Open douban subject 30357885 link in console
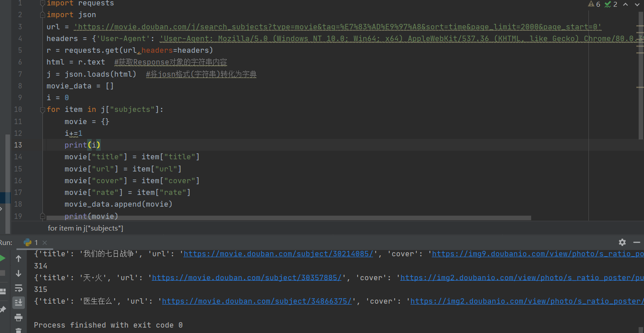 [247, 277]
